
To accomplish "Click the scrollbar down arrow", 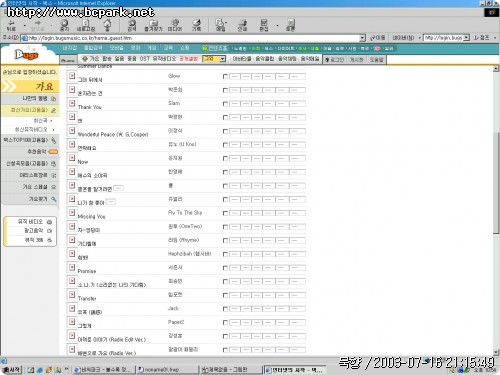I will point(496,352).
